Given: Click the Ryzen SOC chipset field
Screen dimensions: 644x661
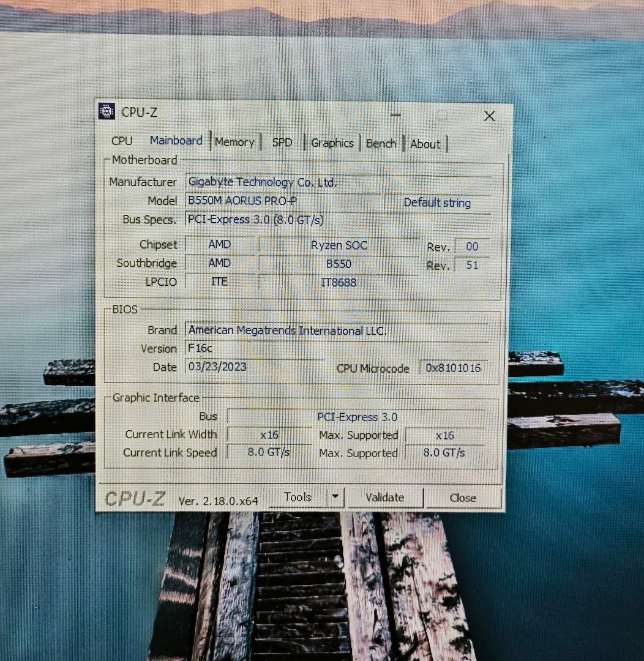Looking at the screenshot, I should 339,245.
